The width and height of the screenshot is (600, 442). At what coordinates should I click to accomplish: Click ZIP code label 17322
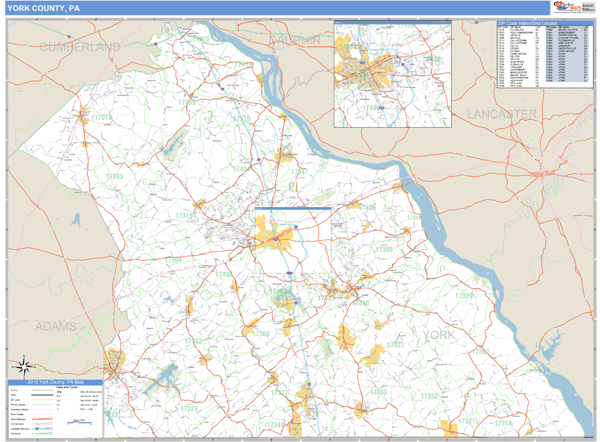tap(396, 344)
